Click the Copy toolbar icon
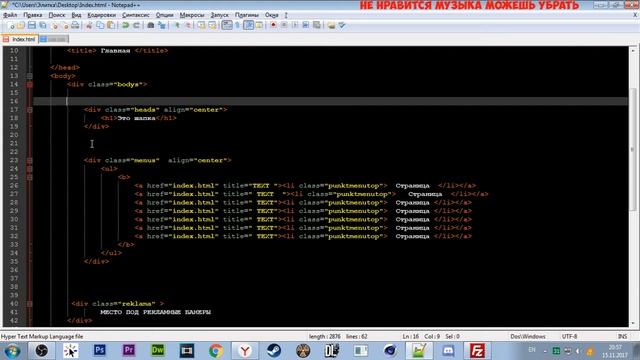The image size is (640, 360). [x=100, y=25]
